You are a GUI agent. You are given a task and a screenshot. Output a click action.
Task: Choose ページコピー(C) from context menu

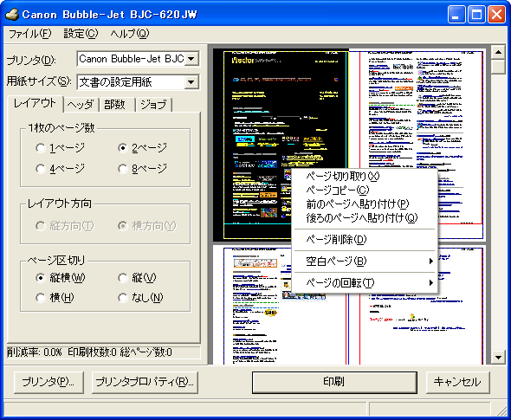tap(365, 191)
